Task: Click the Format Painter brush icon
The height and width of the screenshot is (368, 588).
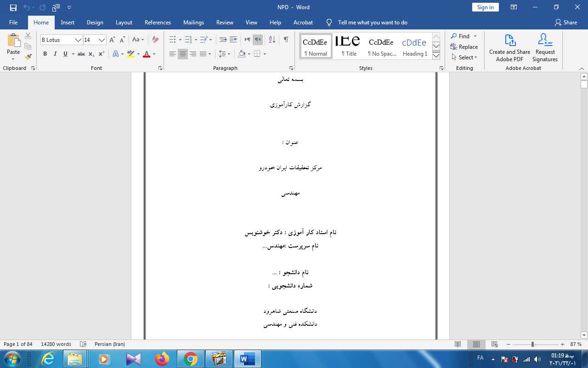Action: pos(28,57)
